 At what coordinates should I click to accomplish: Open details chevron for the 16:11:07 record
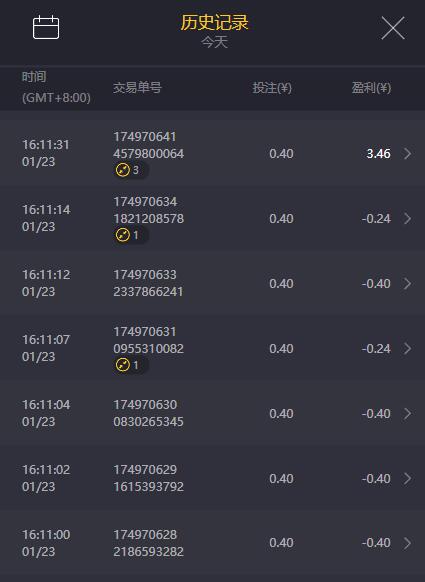point(407,349)
